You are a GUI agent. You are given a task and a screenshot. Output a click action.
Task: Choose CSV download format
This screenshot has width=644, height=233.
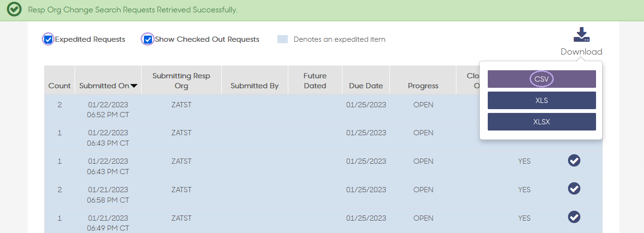tap(541, 79)
